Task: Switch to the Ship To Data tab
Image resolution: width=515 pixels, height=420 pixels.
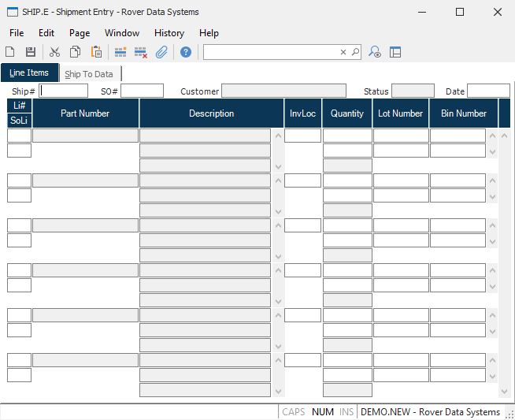Action: tap(88, 74)
